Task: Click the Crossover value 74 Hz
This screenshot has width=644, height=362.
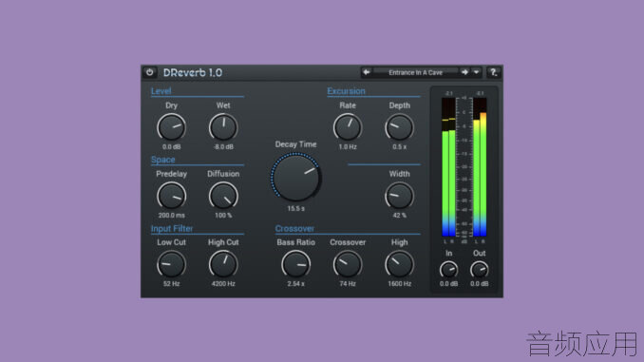Action: coord(348,284)
